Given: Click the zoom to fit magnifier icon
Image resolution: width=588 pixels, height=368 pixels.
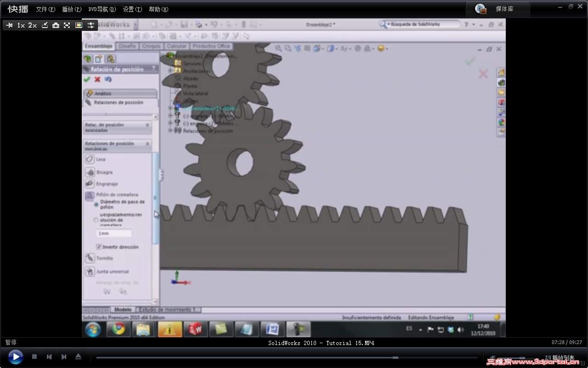Looking at the screenshot, I should click(x=279, y=48).
